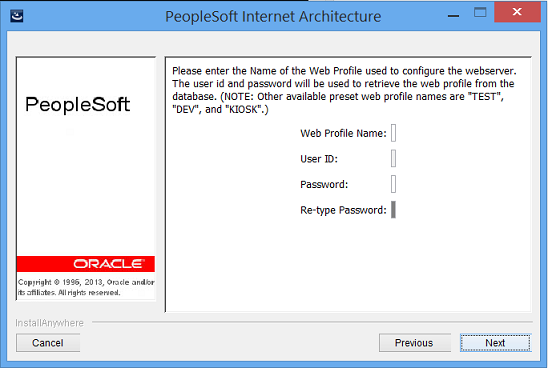Go back with the Previous button
The image size is (548, 368).
414,343
